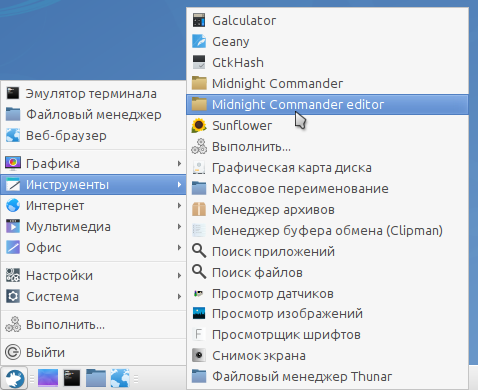The image size is (478, 390).
Task: Launch Менеджер архивов
Action: tap(327, 209)
